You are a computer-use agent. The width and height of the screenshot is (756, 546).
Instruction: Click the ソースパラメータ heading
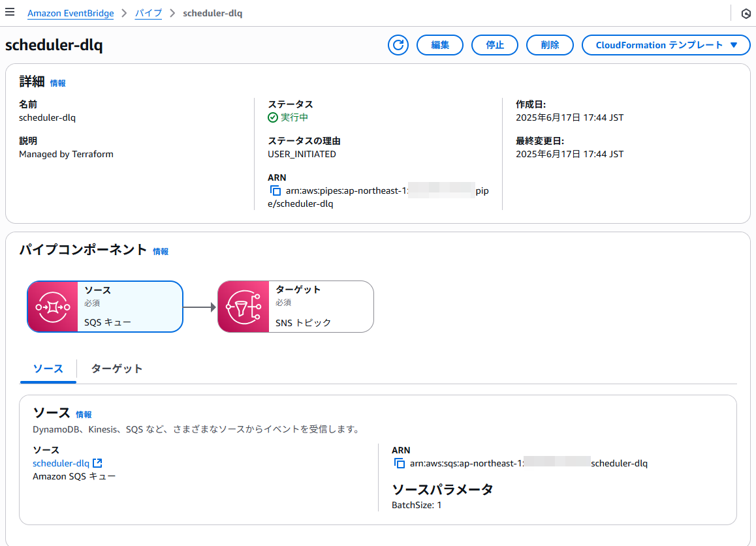tap(443, 490)
